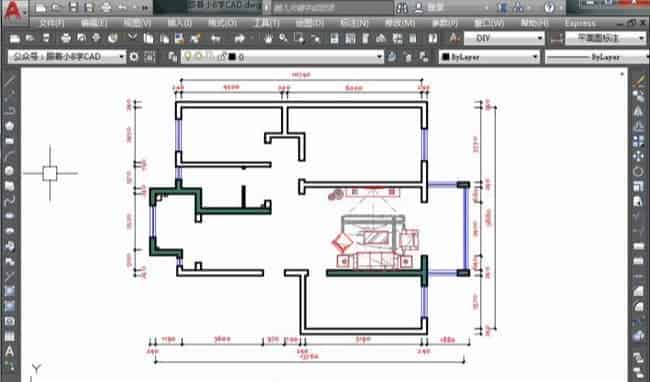Click the workspace settings gear icon
650x382 pixels.
(134, 57)
